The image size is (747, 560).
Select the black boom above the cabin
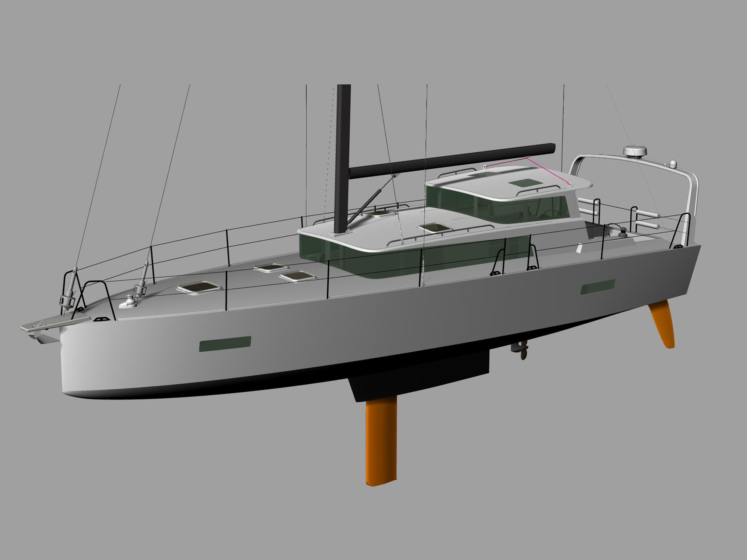(452, 161)
